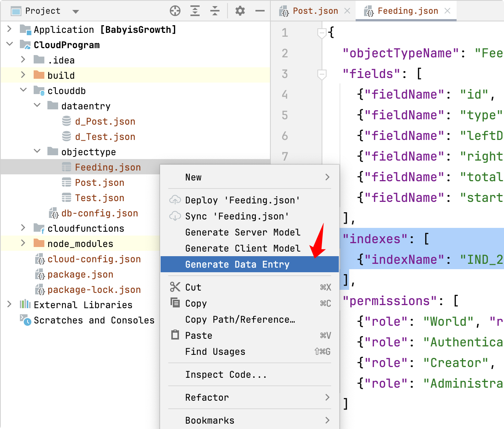Image resolution: width=504 pixels, height=429 pixels.
Task: Click the Deploy cloud upload icon
Action: click(175, 200)
